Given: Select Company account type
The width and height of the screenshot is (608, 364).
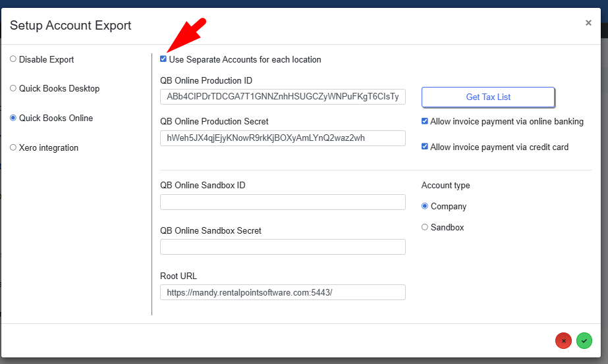Looking at the screenshot, I should (x=425, y=206).
